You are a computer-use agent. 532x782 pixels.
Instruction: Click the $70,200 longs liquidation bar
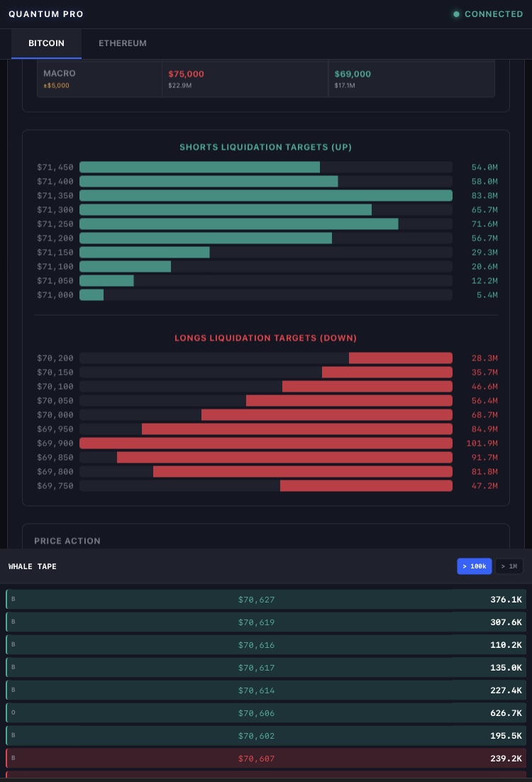click(x=400, y=358)
